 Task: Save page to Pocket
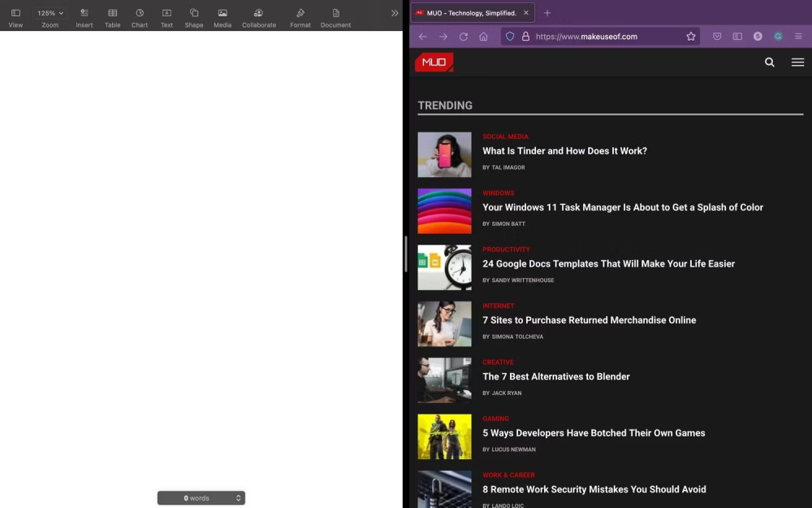click(717, 37)
